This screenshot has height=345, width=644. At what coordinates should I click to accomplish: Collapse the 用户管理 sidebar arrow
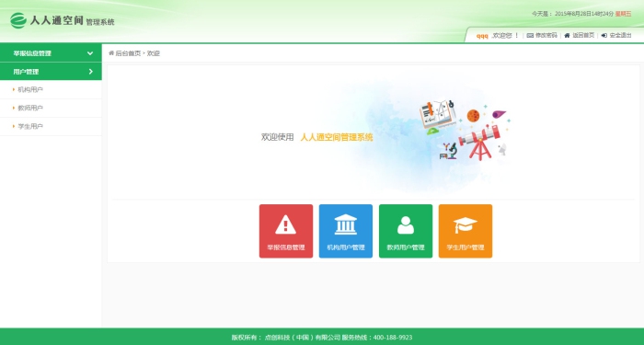click(91, 72)
